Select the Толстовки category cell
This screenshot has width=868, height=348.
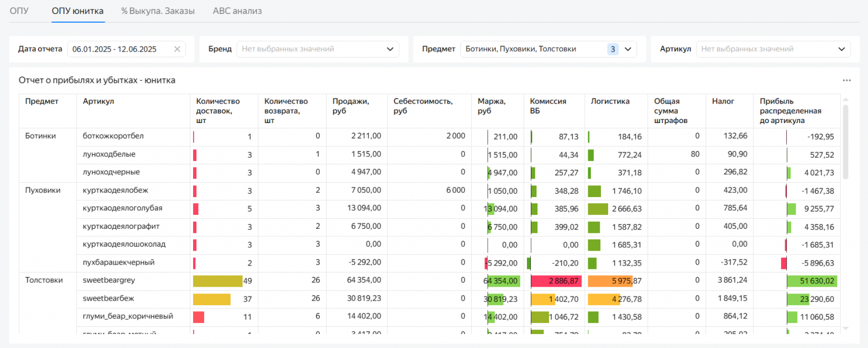pyautogui.click(x=44, y=281)
